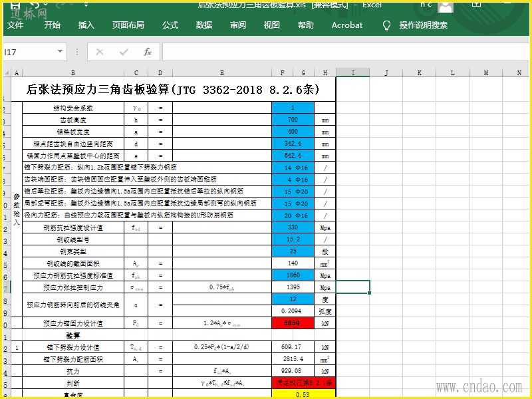
Task: Select column K header
Action: point(420,72)
